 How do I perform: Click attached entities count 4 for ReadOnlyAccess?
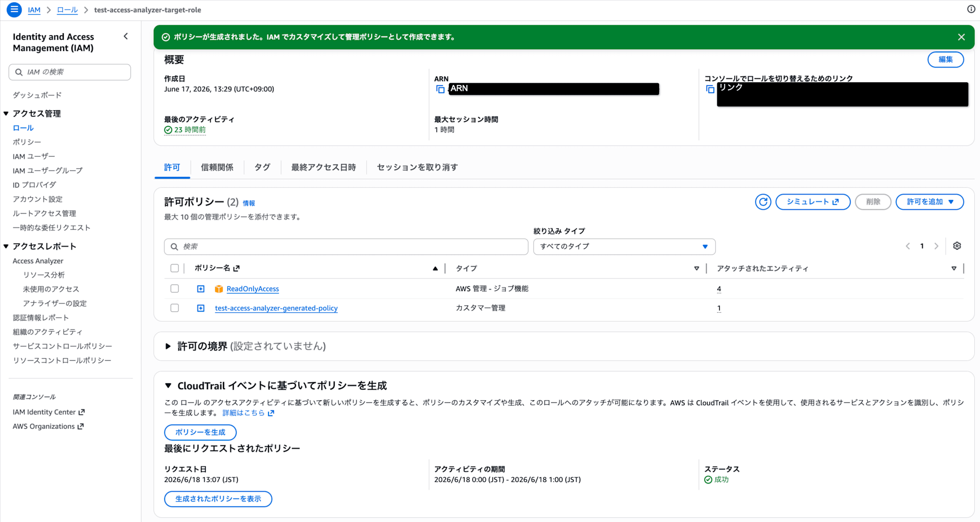click(x=719, y=289)
